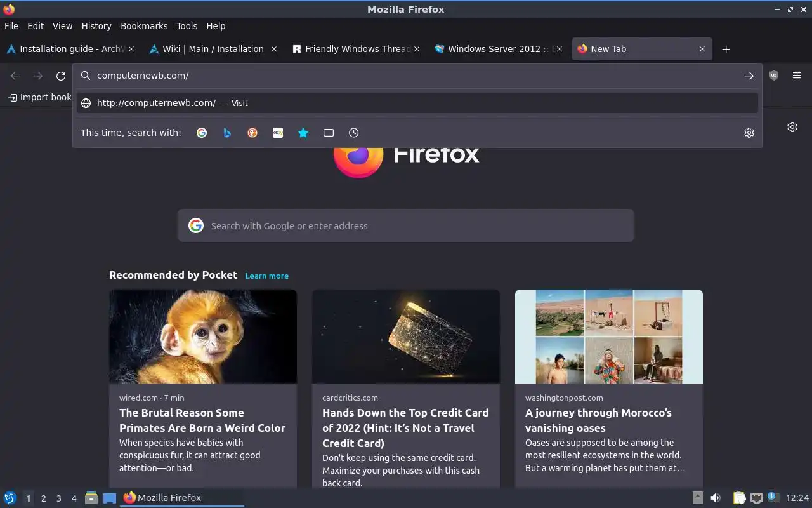Open A journey through Morocco's vanishing oases
The height and width of the screenshot is (508, 812).
tap(598, 420)
